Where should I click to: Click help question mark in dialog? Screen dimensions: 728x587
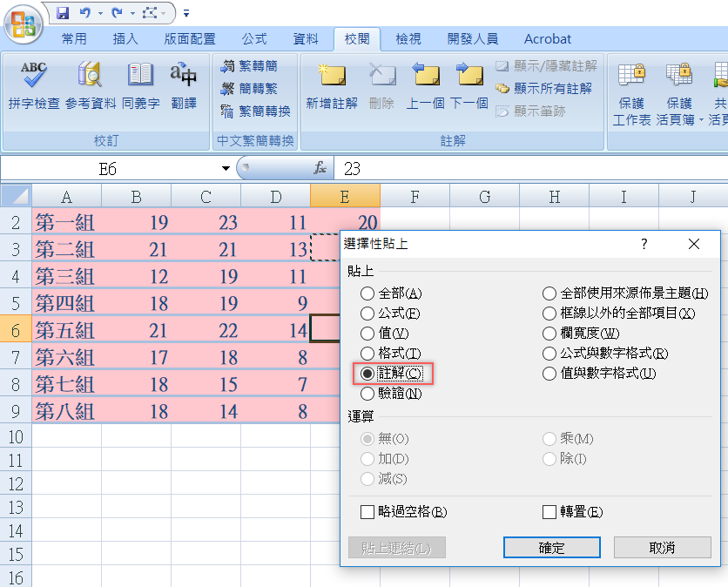[644, 244]
